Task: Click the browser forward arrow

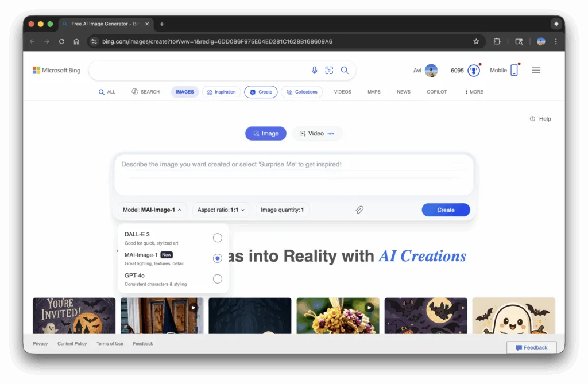Action: pyautogui.click(x=47, y=42)
